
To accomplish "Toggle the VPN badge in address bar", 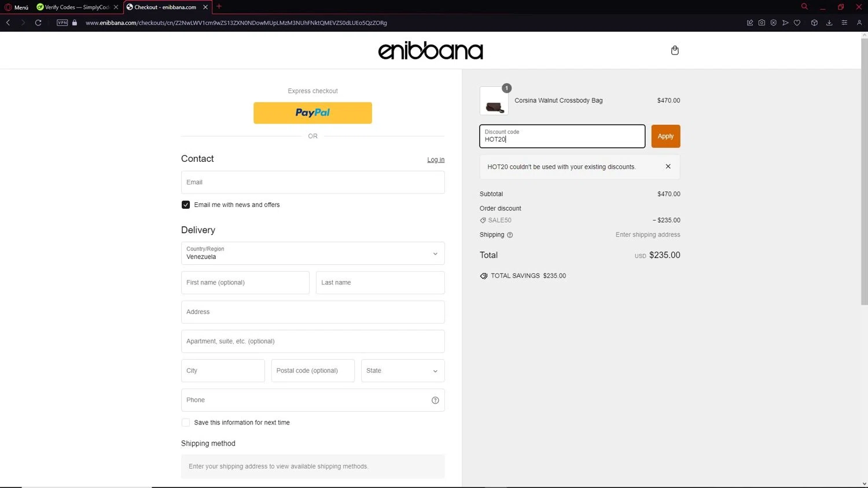I will pos(62,23).
